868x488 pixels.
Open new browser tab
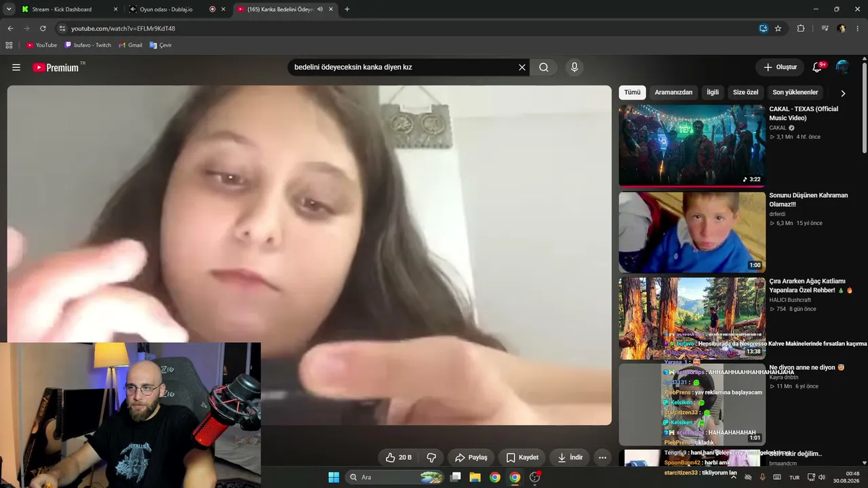pyautogui.click(x=347, y=9)
